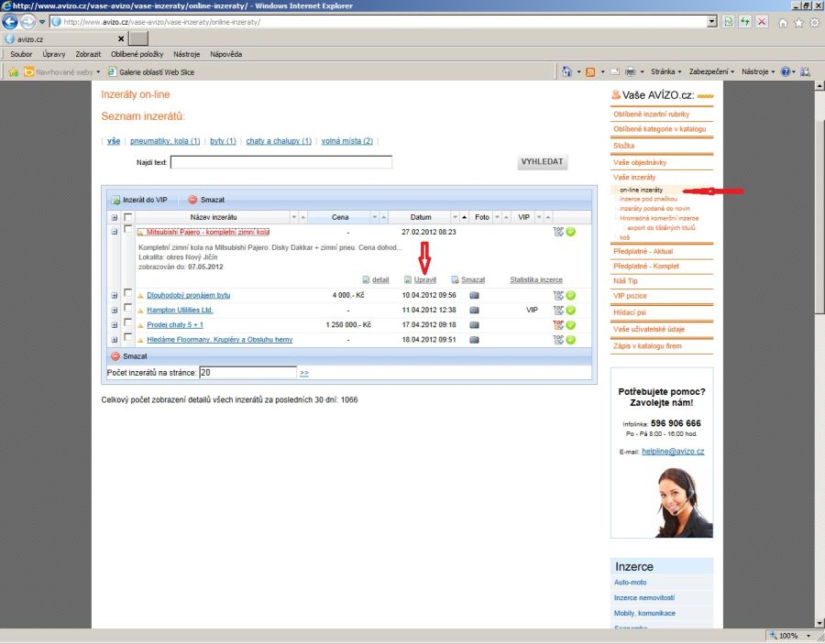
Task: Click red TOP icon for Prodej chaty 5 + 1
Action: [x=558, y=325]
